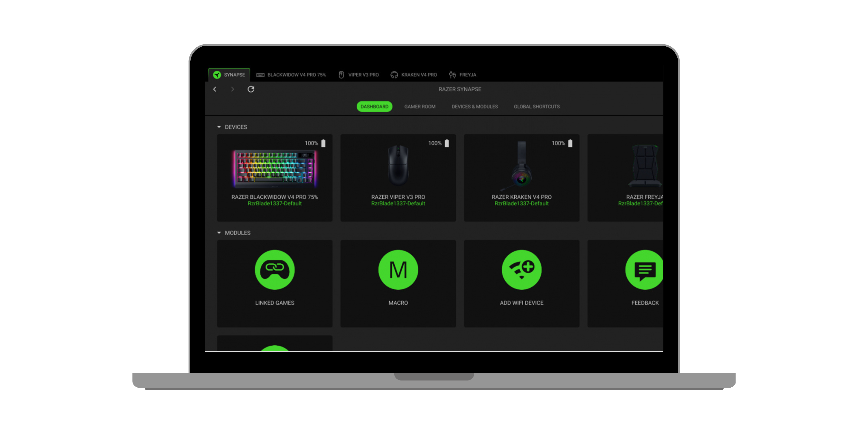Switch to the GAMER ROOM tab
Viewport: 868px width, 434px height.
[x=420, y=107]
